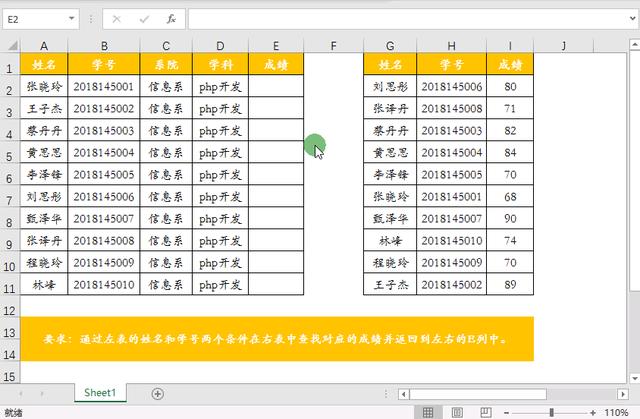Click 信息系 cell in row 6
The height and width of the screenshot is (419, 640).
(x=166, y=174)
